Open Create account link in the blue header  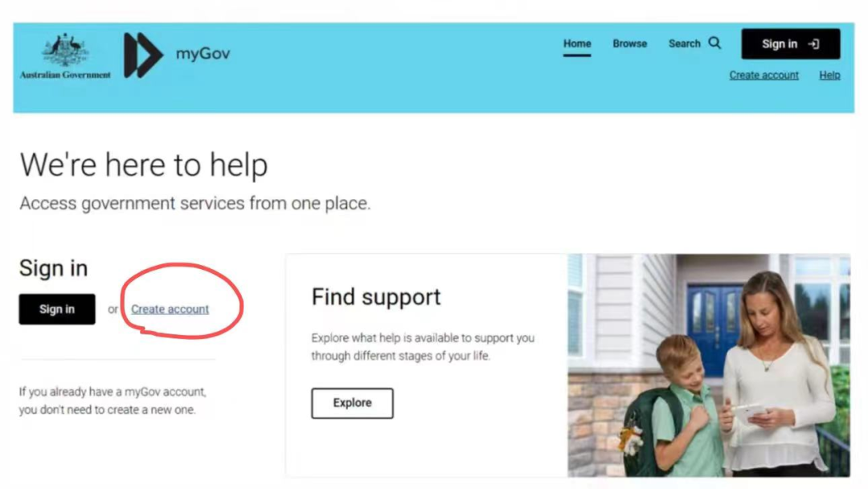click(764, 75)
